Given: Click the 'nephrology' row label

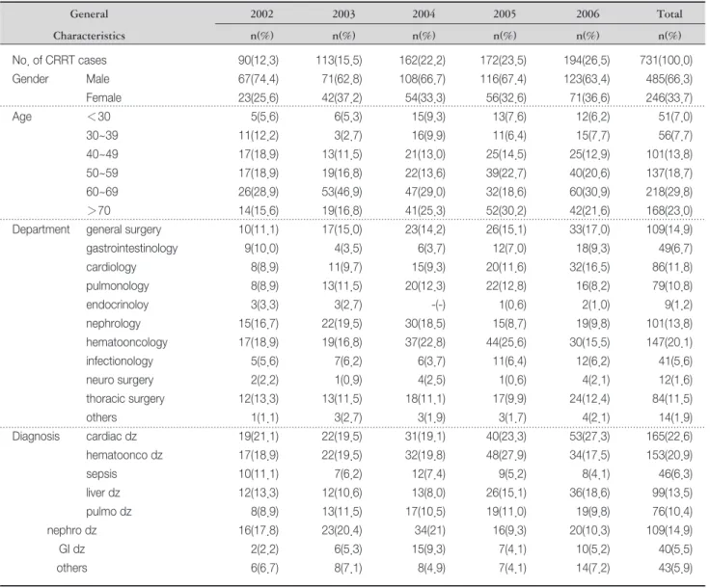Looking at the screenshot, I should [x=113, y=324].
